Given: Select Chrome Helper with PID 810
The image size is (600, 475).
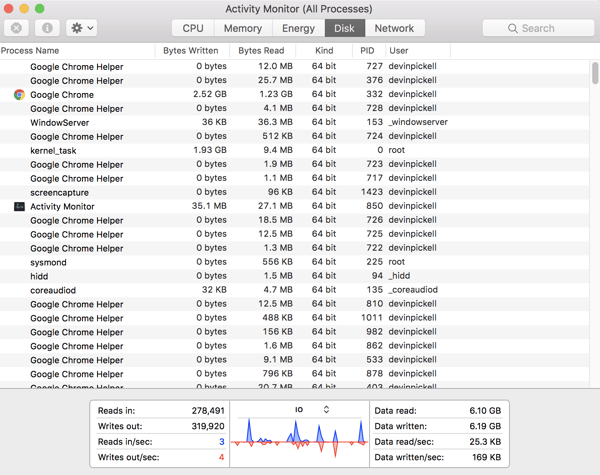Looking at the screenshot, I should [x=294, y=304].
